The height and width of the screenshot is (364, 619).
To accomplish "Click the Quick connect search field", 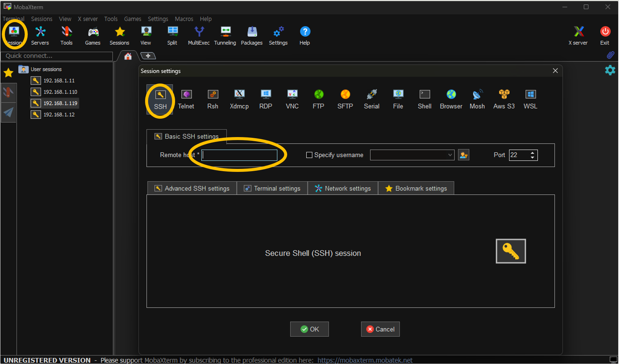I will pos(57,56).
